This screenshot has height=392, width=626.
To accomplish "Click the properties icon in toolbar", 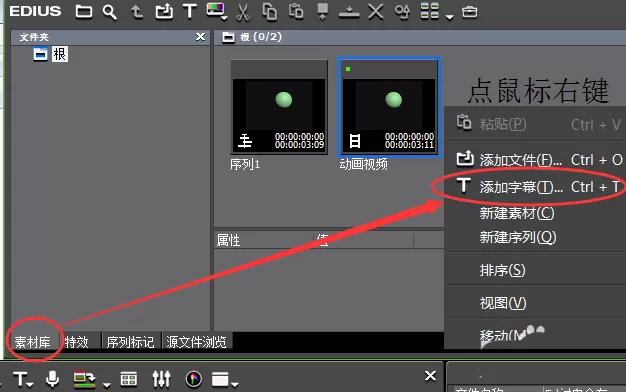I will tap(402, 12).
